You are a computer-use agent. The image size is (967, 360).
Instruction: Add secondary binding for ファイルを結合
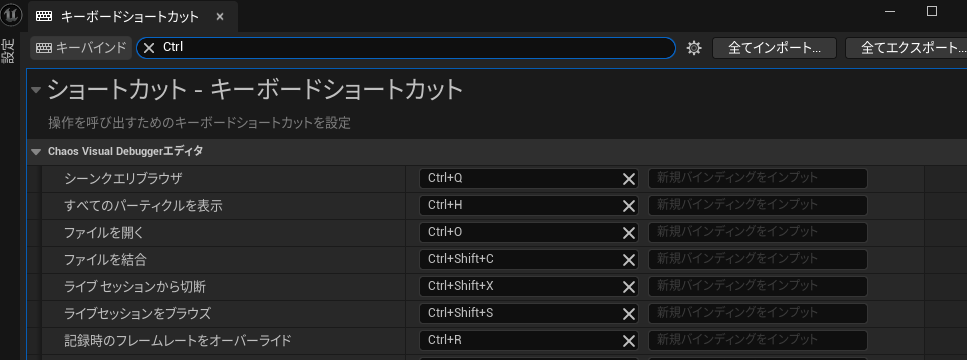pyautogui.click(x=758, y=260)
